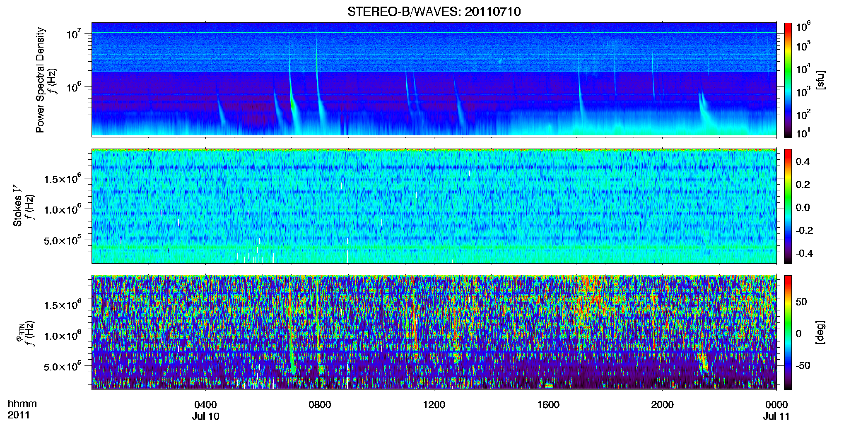The image size is (868, 447).
Task: Click inside the Stokes V spectrogram panel
Action: pyautogui.click(x=434, y=206)
